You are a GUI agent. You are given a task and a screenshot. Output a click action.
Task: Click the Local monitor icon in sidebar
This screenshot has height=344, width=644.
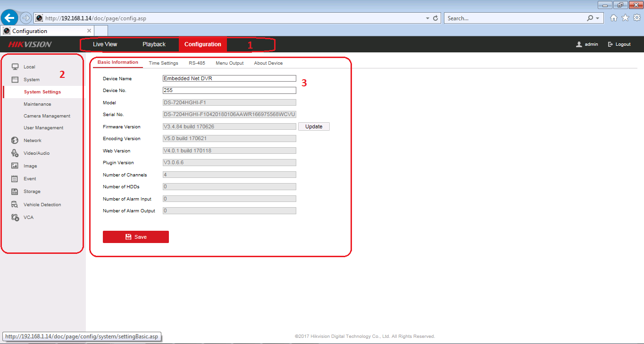click(x=15, y=67)
